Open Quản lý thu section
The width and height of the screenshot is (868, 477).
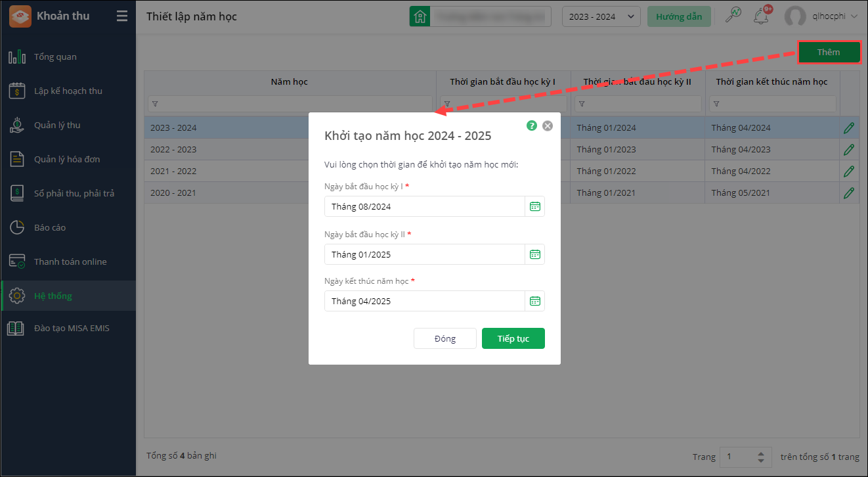[x=68, y=125]
